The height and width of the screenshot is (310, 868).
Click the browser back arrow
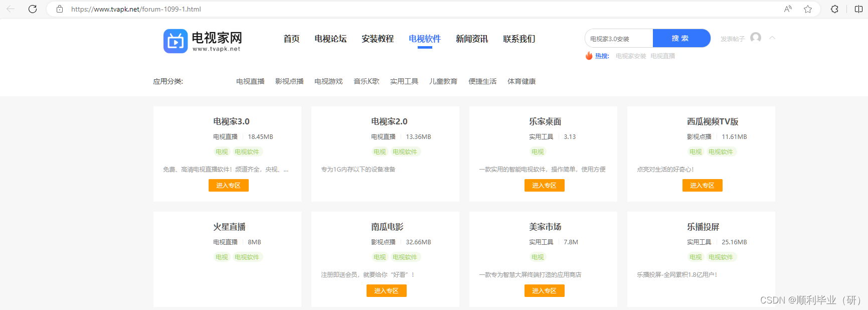11,9
